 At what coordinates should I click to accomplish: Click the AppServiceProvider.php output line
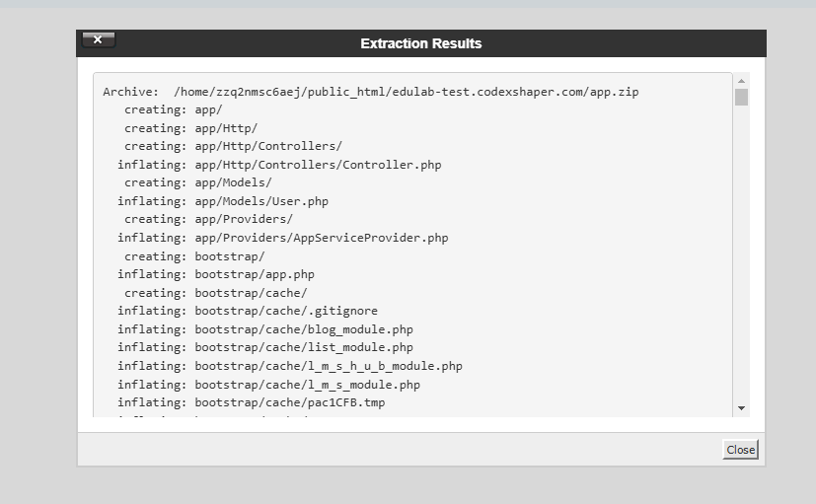click(x=282, y=238)
